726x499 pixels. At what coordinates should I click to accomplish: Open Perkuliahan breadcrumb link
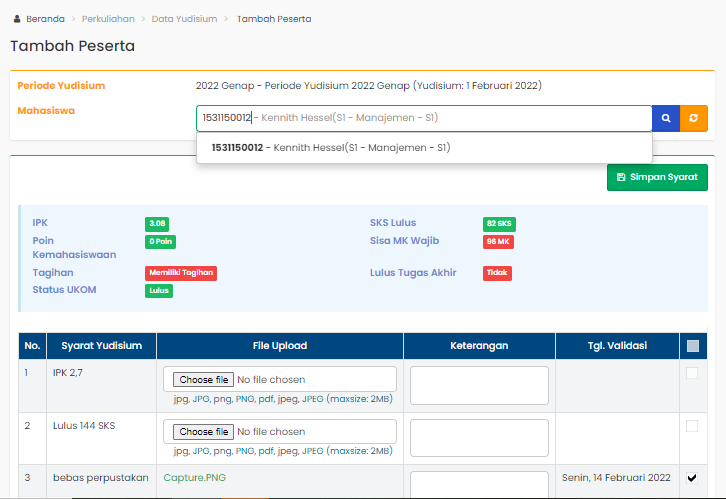click(108, 19)
